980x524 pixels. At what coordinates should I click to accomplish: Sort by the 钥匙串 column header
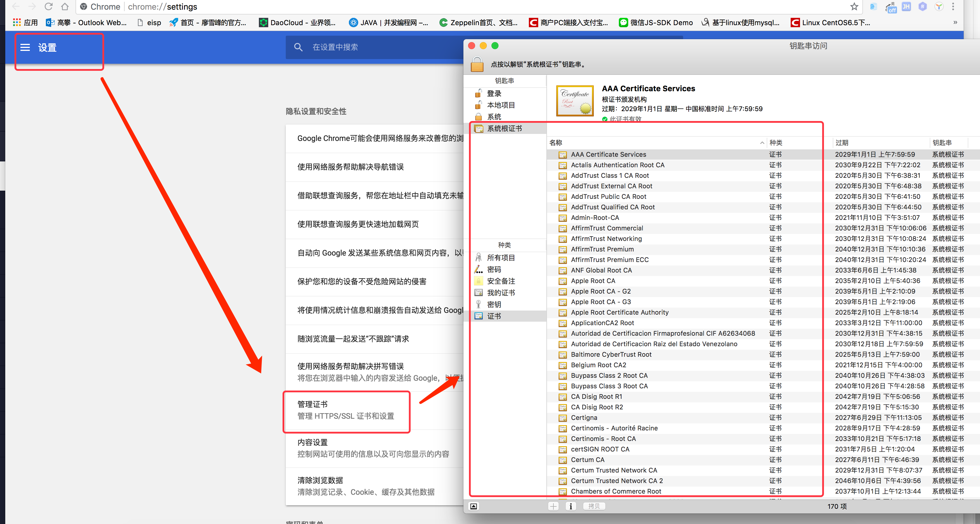(x=948, y=143)
